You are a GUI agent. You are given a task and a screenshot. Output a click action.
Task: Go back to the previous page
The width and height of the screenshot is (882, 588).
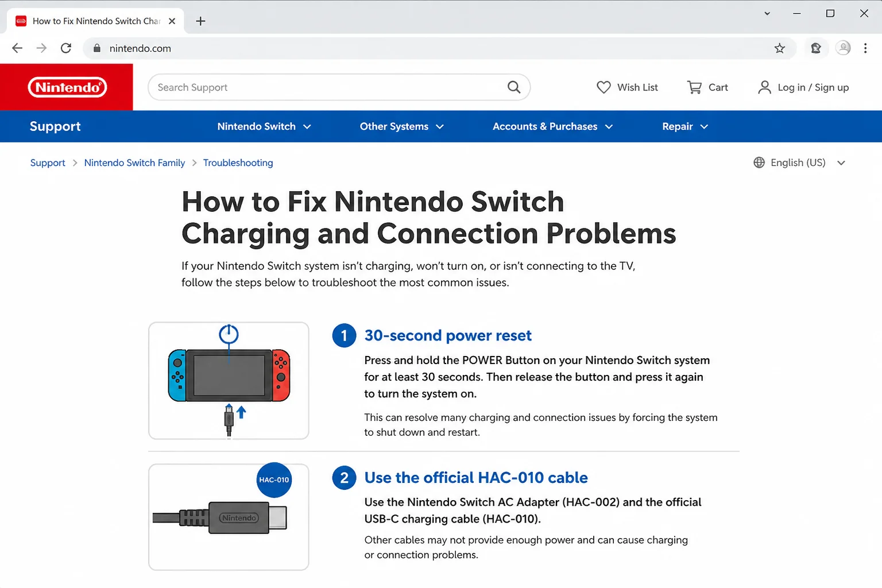tap(17, 48)
